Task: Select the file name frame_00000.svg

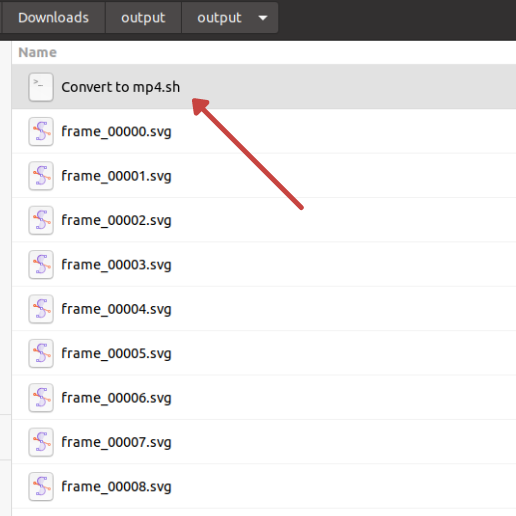Action: [x=116, y=132]
